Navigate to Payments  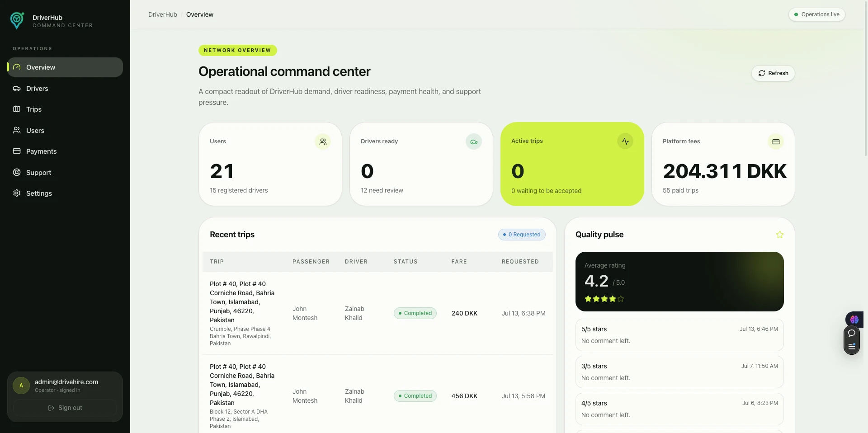65,151
